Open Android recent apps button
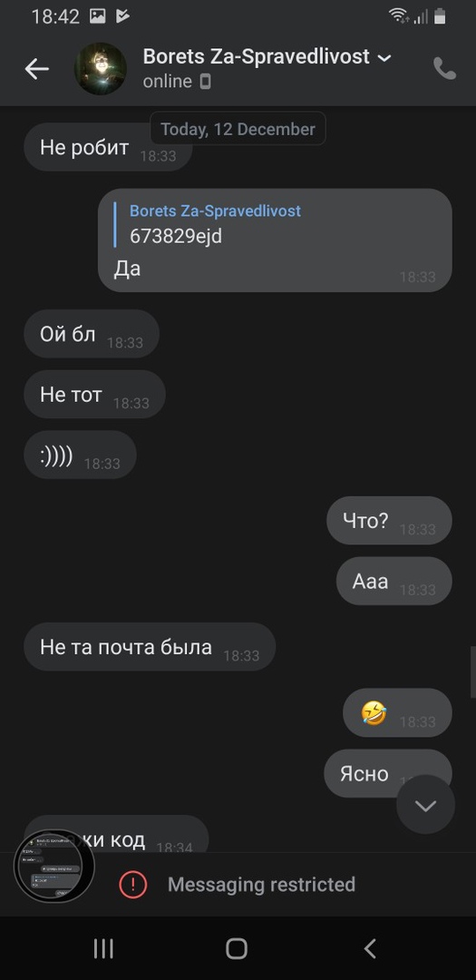 (103, 948)
